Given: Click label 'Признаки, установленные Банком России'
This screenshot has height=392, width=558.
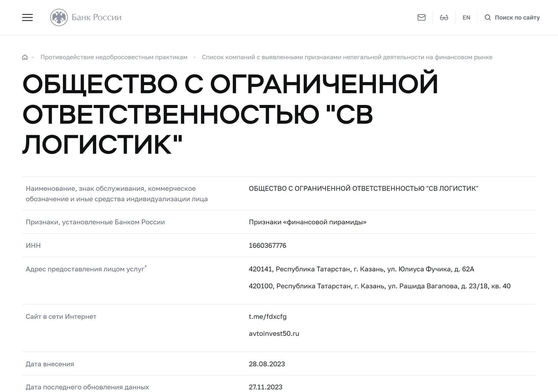Looking at the screenshot, I should [95, 222].
